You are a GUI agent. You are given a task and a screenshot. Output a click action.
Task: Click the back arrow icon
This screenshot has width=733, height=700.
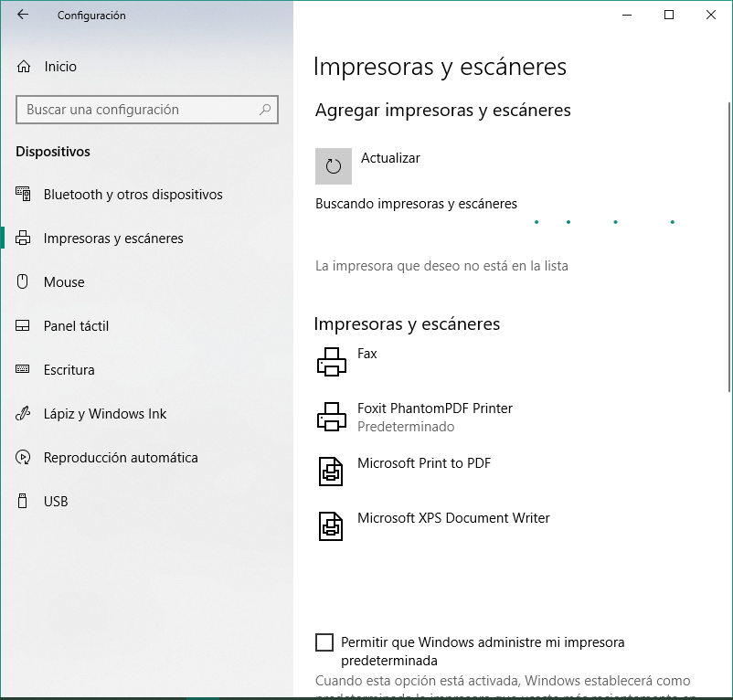(23, 15)
